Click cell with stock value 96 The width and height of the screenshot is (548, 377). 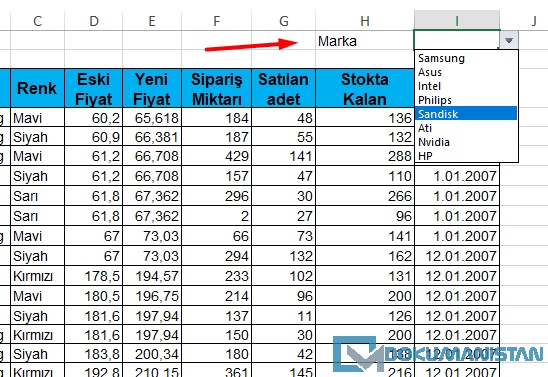[x=365, y=216]
